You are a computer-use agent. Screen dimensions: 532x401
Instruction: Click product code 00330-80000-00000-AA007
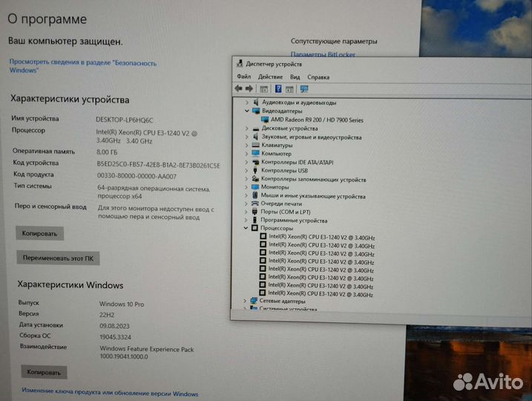coord(137,176)
